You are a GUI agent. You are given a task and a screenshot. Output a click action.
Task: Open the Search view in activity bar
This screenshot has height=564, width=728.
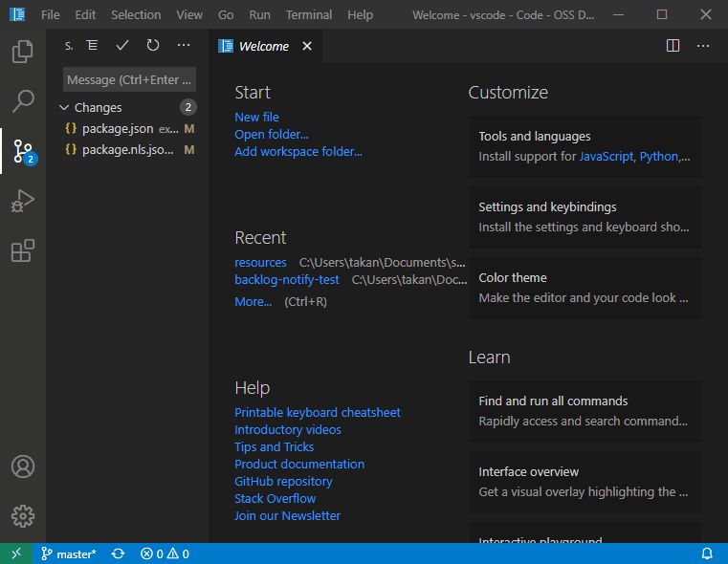pos(23,101)
